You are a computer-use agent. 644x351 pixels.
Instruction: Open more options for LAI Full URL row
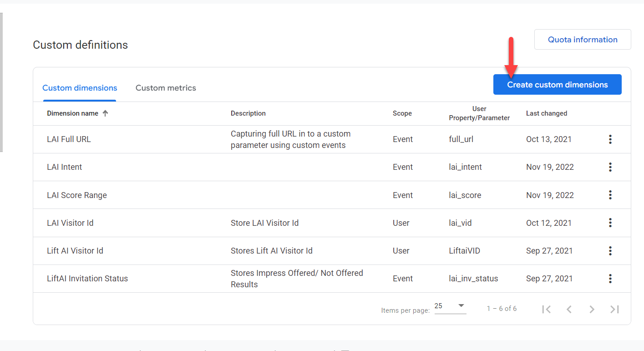pyautogui.click(x=610, y=139)
